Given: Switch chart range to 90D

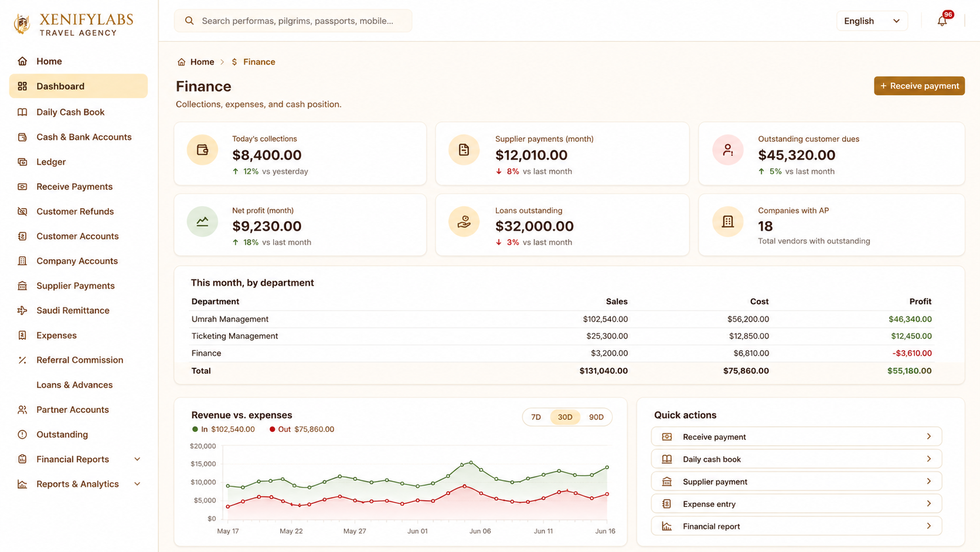Looking at the screenshot, I should click(596, 417).
